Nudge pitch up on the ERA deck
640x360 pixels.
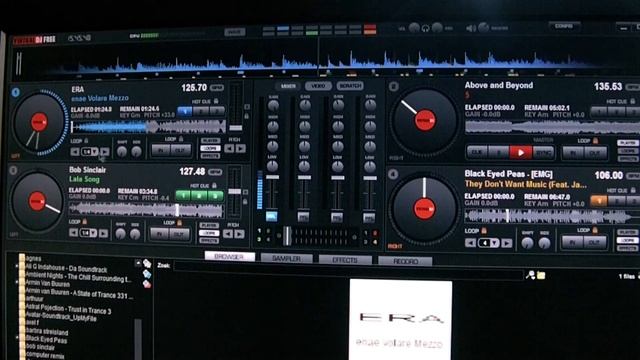pyautogui.click(x=241, y=149)
